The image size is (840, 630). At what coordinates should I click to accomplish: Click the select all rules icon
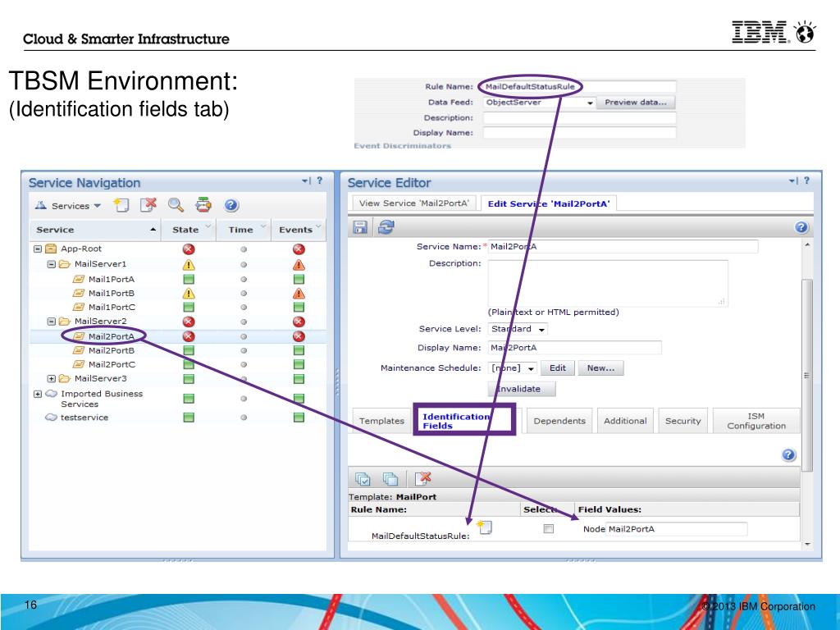point(363,478)
